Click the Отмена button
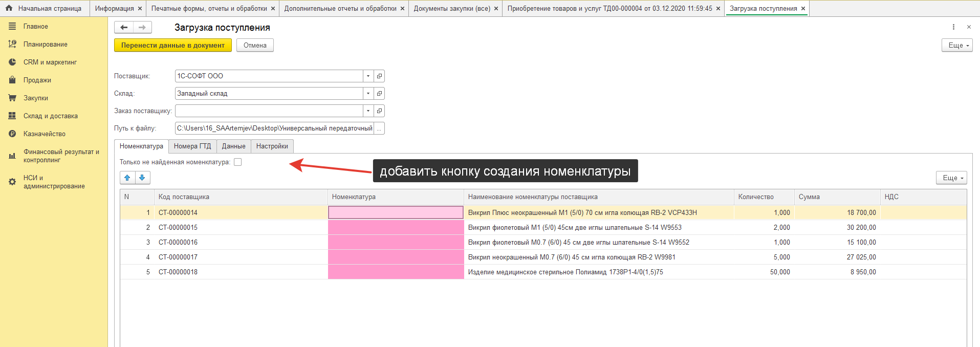The height and width of the screenshot is (347, 980). pos(255,46)
